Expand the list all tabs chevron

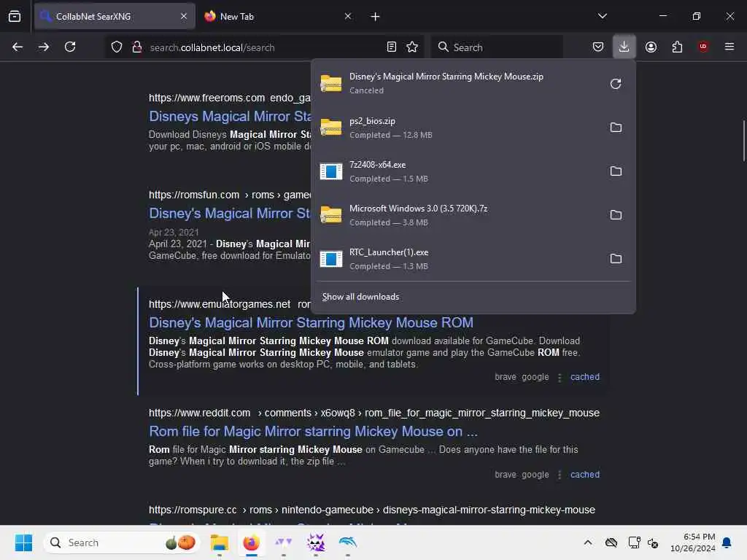[x=602, y=16]
